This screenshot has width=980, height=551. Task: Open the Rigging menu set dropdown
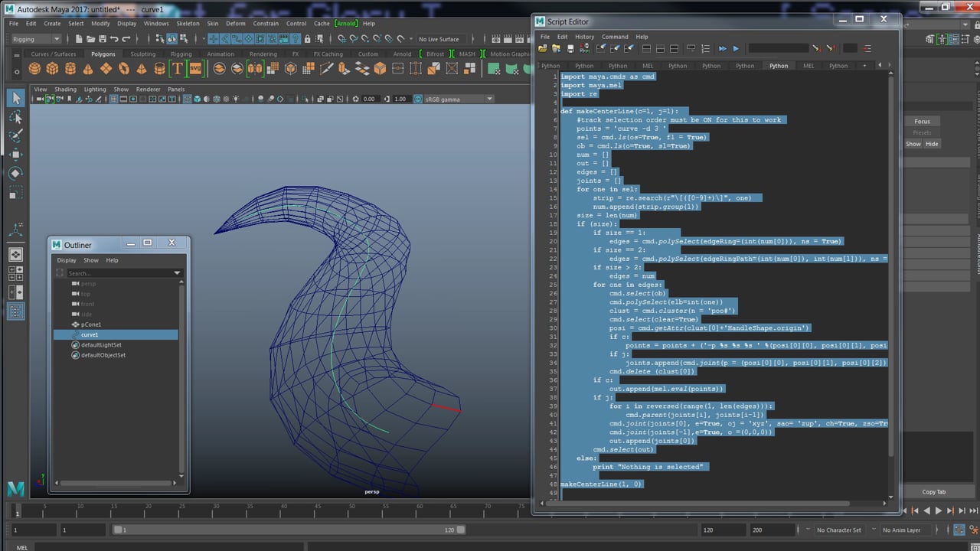pos(35,39)
